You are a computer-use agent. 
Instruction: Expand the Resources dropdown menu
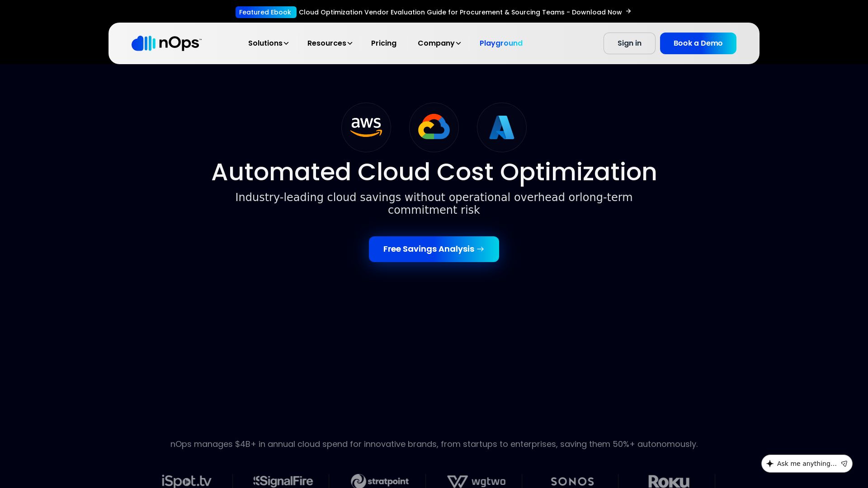click(x=330, y=43)
